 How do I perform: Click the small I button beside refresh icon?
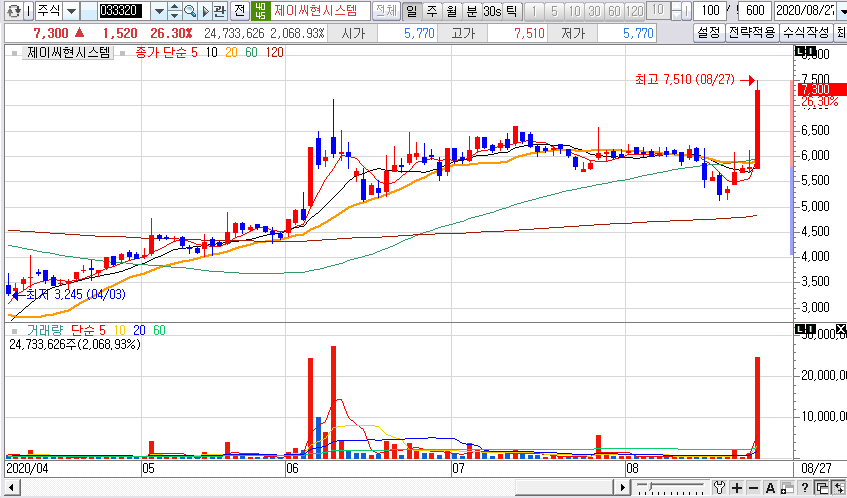[29, 10]
